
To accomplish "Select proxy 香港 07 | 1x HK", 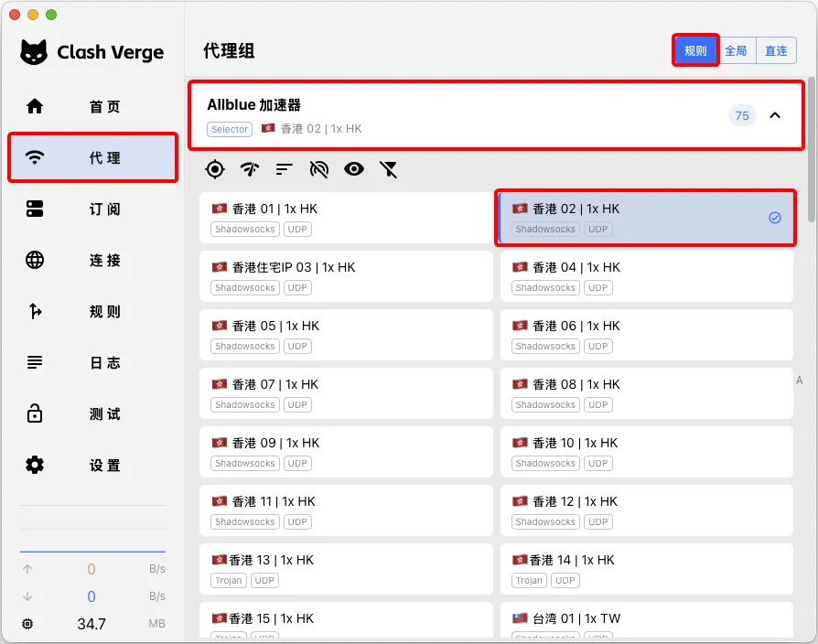I will (x=346, y=393).
